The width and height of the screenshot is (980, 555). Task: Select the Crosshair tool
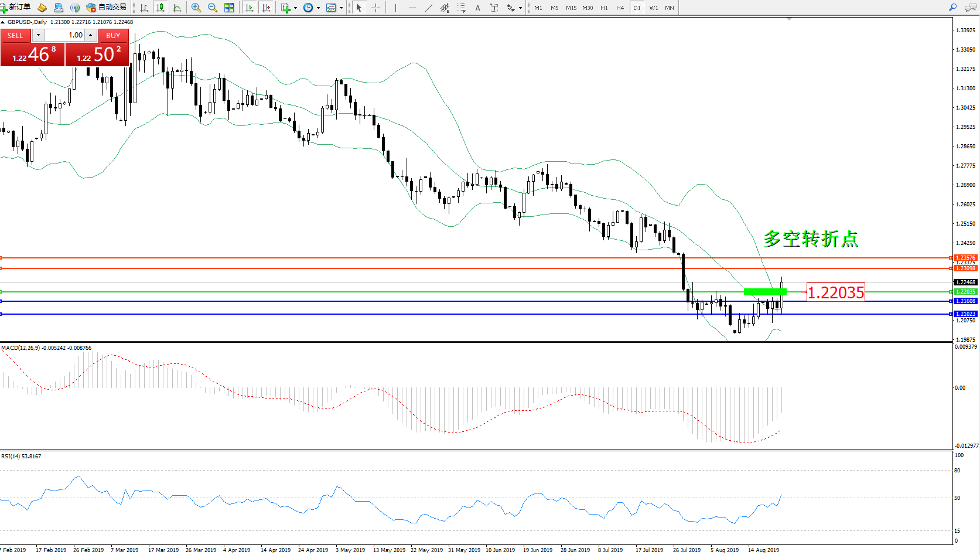(375, 8)
